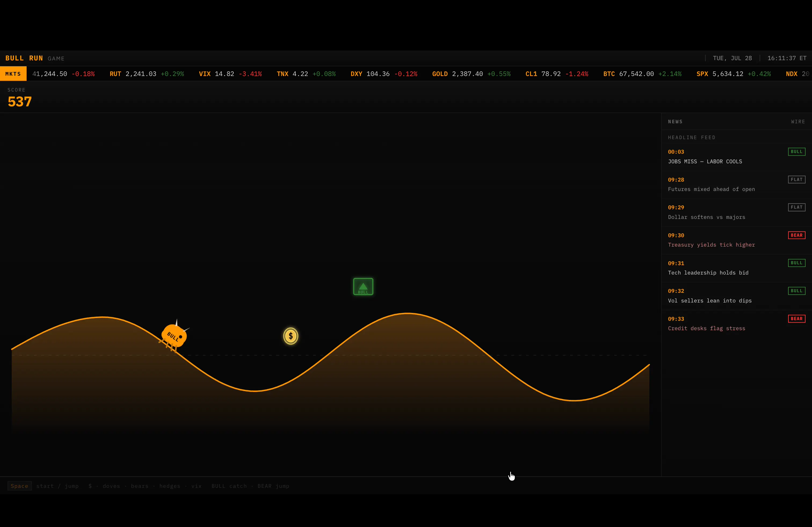Click the FLAT badge beside Dollar softens
The width and height of the screenshot is (812, 527).
797,207
